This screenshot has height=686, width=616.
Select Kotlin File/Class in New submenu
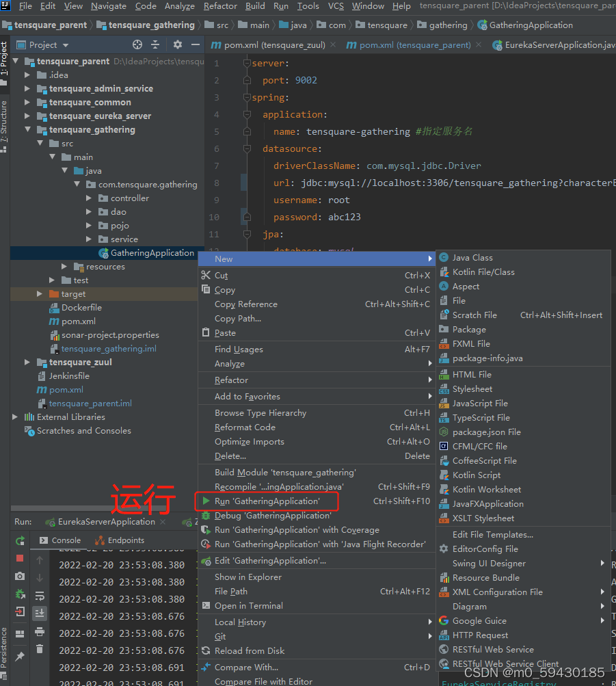coord(523,272)
